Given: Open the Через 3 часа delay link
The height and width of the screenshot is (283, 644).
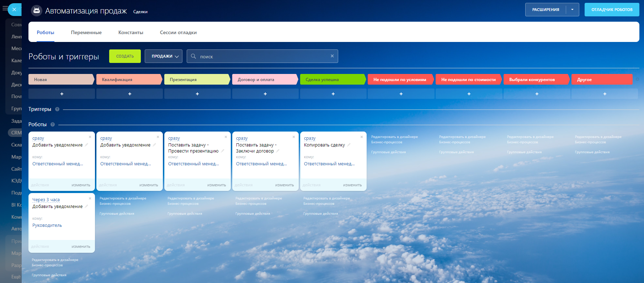Looking at the screenshot, I should click(46, 200).
